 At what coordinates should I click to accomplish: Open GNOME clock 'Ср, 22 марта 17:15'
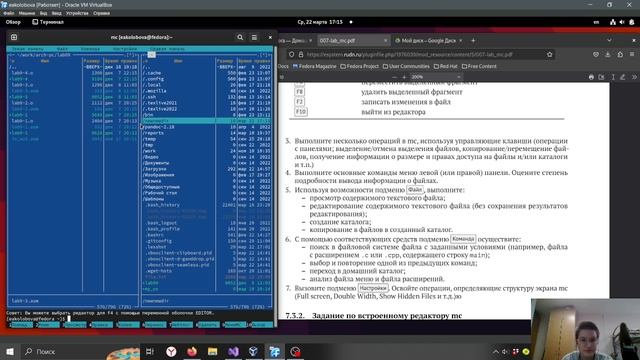pyautogui.click(x=320, y=22)
